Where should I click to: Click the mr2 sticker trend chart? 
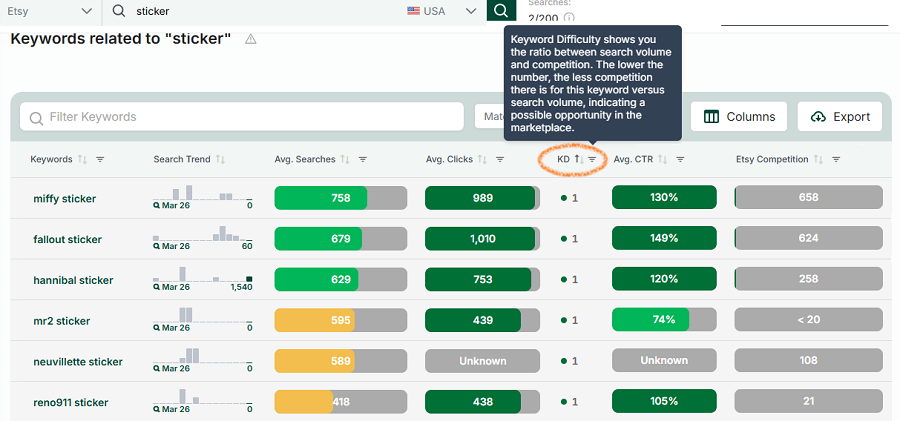pyautogui.click(x=203, y=319)
